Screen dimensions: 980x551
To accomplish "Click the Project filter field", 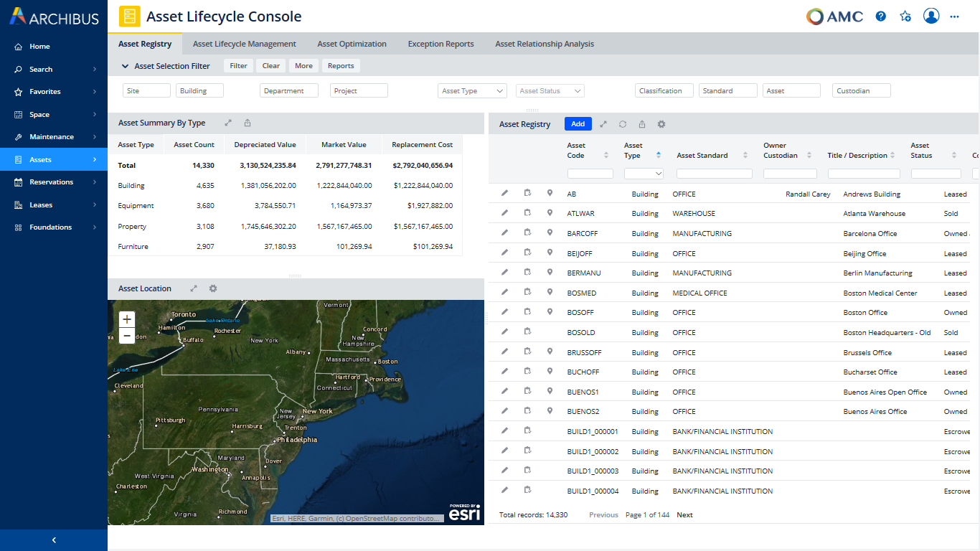I will [359, 90].
